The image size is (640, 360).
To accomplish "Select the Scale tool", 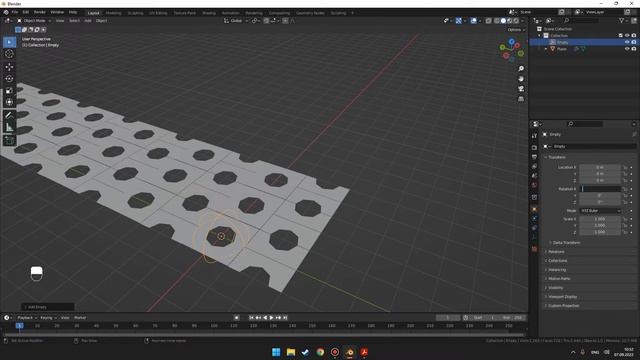I will [x=9, y=91].
